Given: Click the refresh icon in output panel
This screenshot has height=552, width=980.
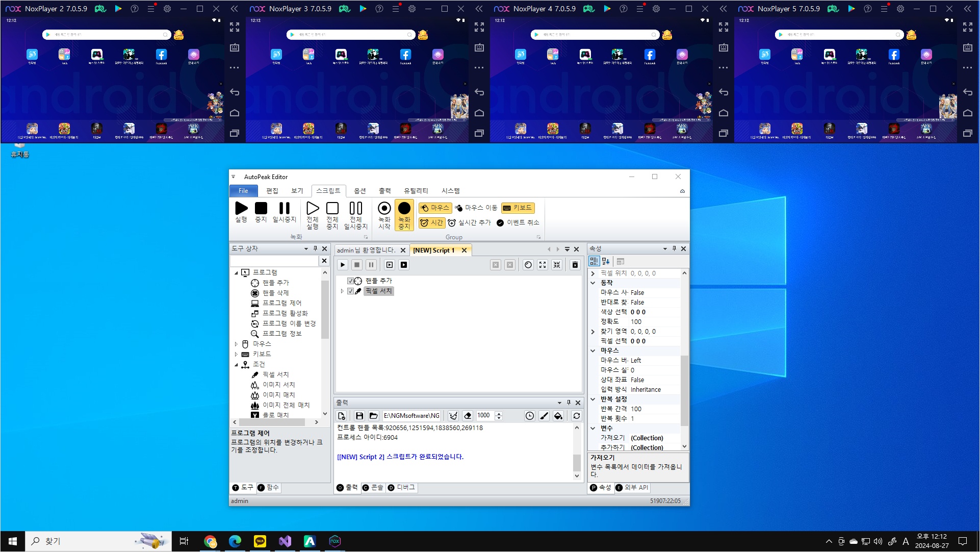Looking at the screenshot, I should (577, 416).
